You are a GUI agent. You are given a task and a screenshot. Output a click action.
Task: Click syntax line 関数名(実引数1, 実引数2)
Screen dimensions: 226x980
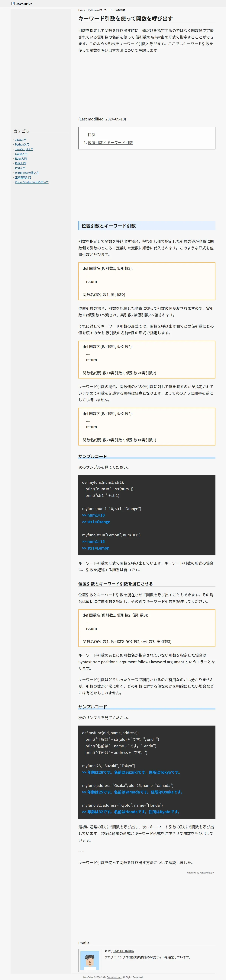point(104,295)
